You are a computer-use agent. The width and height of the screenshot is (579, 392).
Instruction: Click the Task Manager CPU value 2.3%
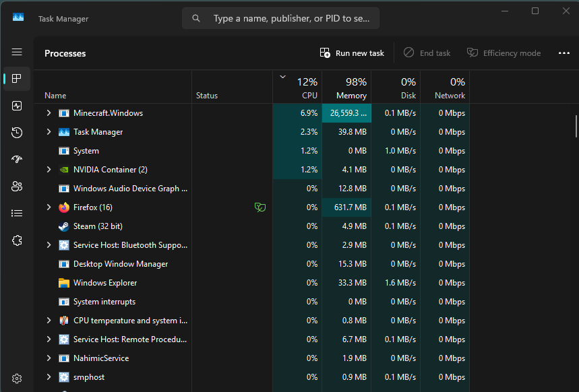[309, 132]
